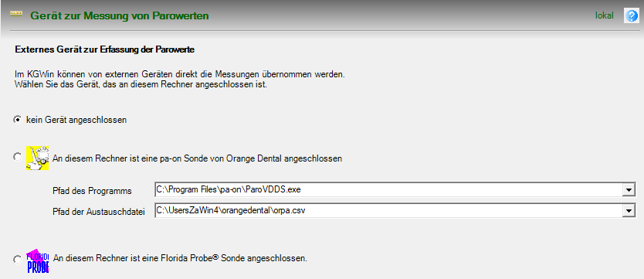Click the Florida Probe logo icon

[x=37, y=261]
